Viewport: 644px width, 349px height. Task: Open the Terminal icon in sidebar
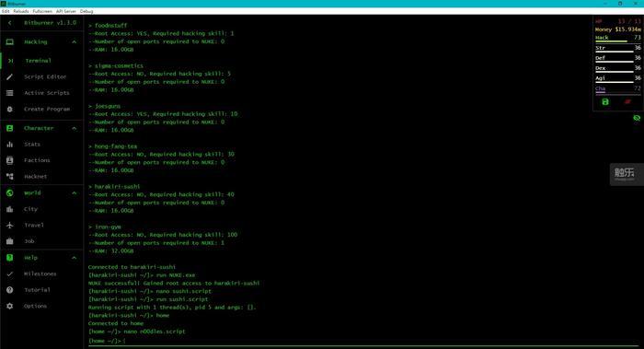(10, 61)
